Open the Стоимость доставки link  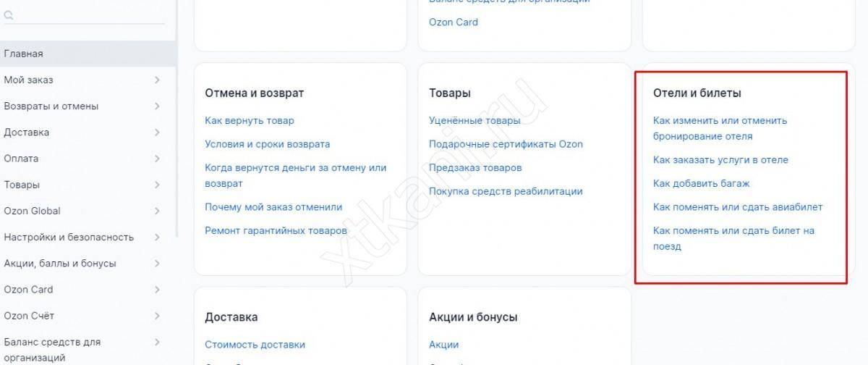tap(255, 345)
